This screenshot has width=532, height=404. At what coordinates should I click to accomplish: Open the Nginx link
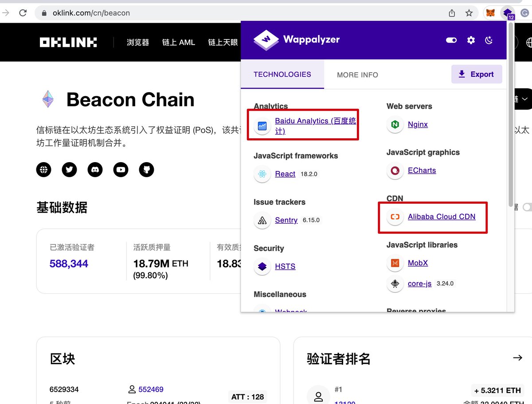click(x=418, y=124)
